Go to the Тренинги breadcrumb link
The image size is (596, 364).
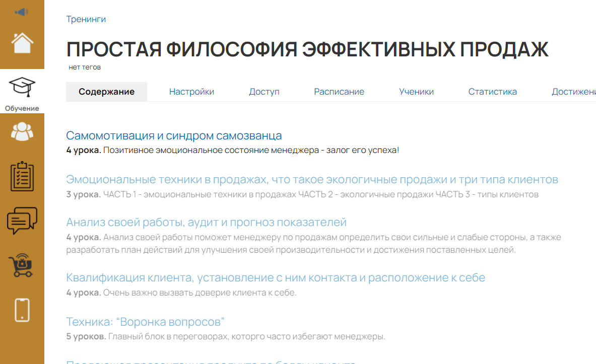(86, 19)
